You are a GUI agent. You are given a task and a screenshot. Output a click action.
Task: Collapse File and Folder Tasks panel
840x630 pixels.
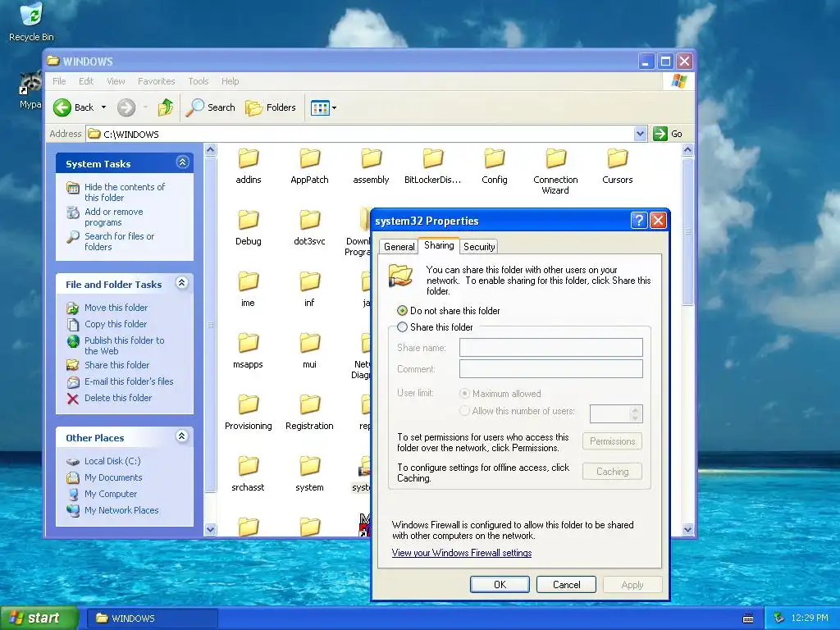click(x=182, y=283)
